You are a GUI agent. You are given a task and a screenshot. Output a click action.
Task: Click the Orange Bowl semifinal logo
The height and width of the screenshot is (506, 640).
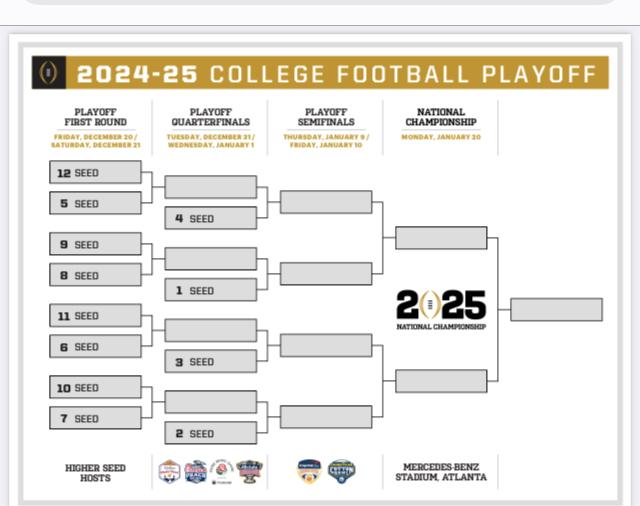310,471
